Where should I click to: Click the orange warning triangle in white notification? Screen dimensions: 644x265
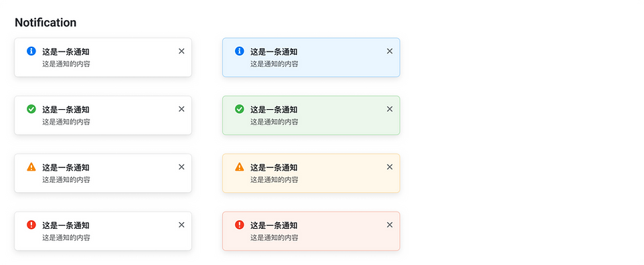coord(31,167)
